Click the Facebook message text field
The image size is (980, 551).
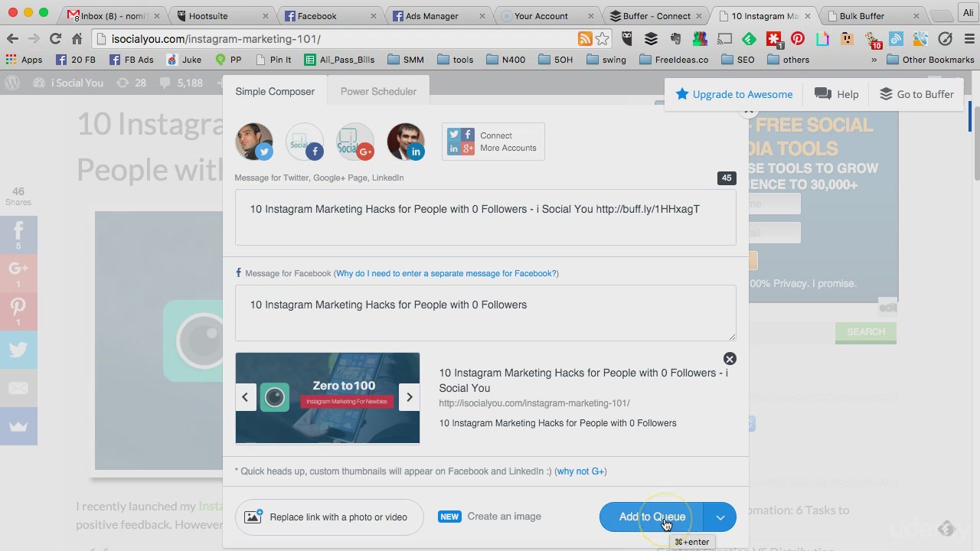click(485, 313)
